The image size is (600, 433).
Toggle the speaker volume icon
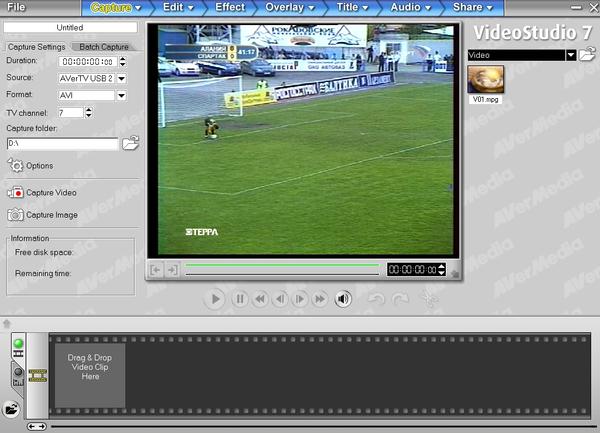(x=343, y=298)
